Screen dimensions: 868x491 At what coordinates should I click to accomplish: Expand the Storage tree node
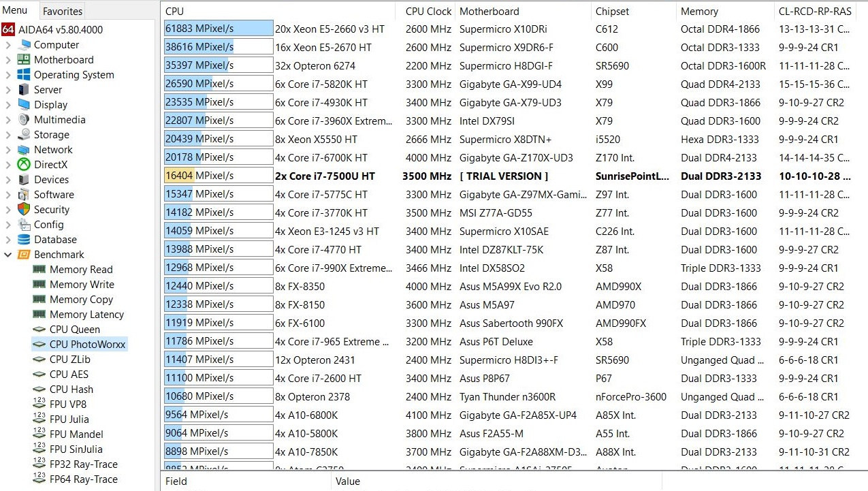pyautogui.click(x=8, y=135)
